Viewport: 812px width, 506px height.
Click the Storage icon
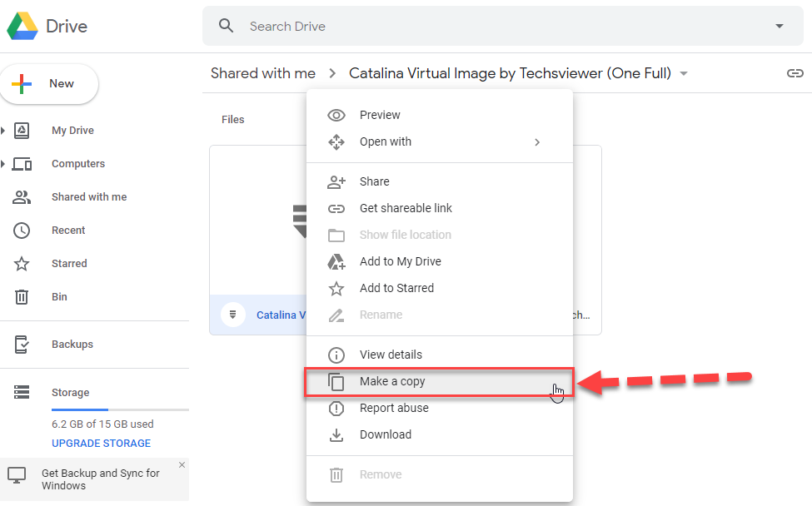pos(22,392)
